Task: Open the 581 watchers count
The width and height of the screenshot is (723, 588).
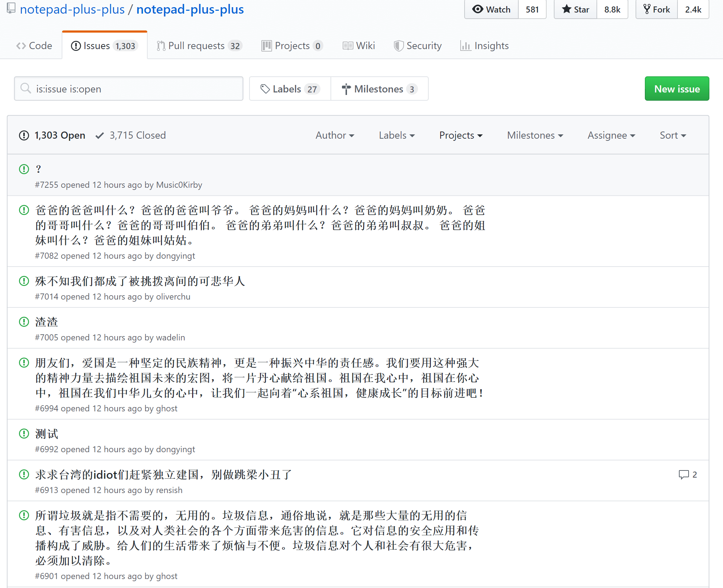Action: [532, 9]
